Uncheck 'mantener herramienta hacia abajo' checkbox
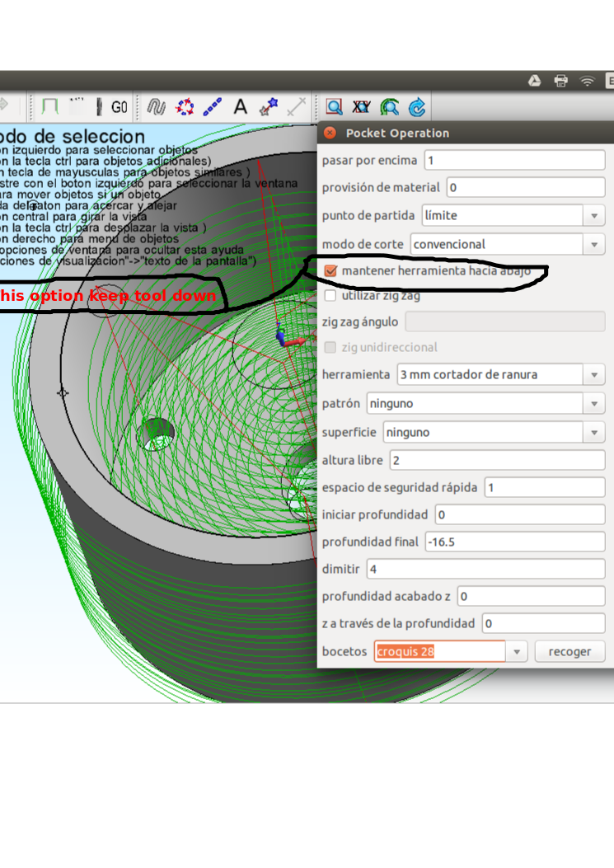 pos(331,270)
